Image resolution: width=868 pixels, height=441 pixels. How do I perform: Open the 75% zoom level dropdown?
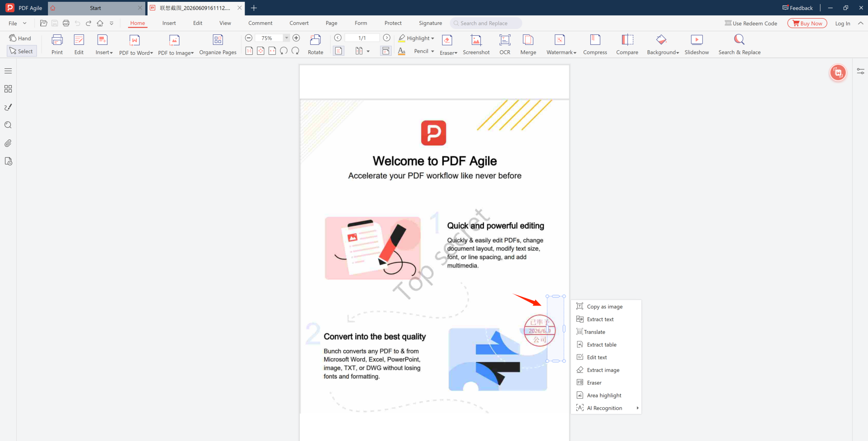pyautogui.click(x=286, y=38)
